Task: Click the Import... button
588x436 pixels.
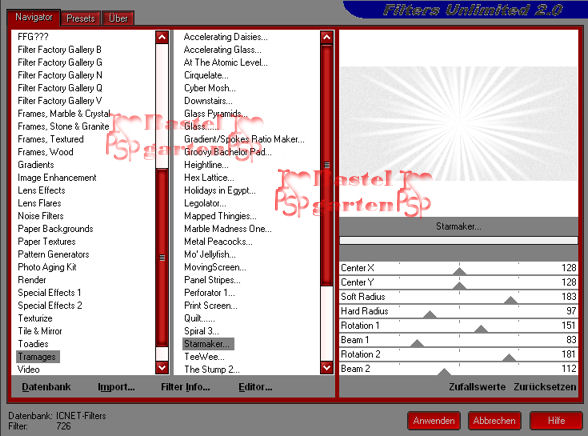Action: click(116, 387)
